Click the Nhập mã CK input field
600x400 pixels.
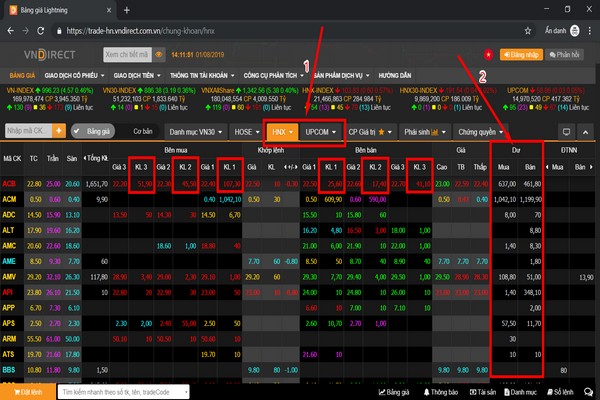(x=29, y=131)
